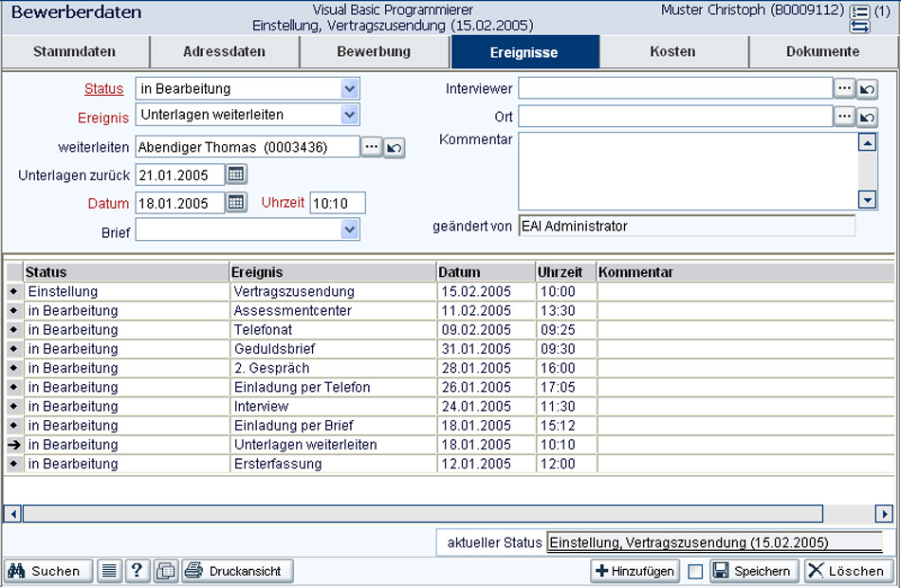Open the Brief dropdown list
This screenshot has width=901, height=588.
click(349, 230)
